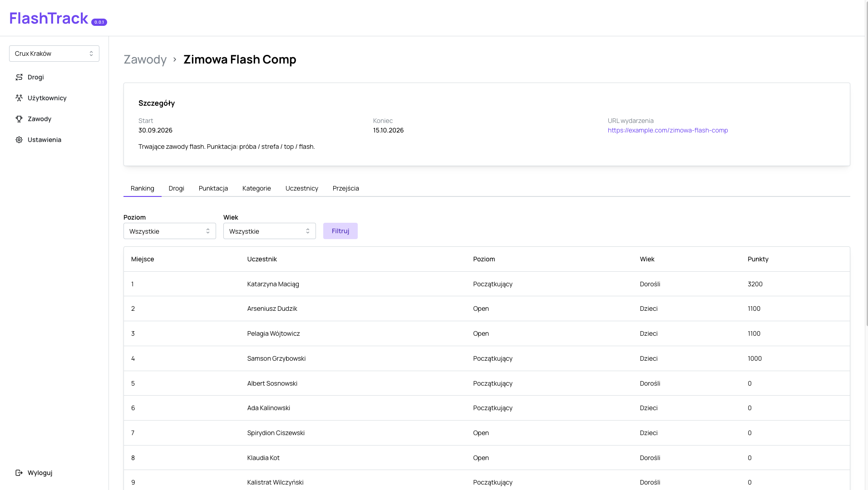The height and width of the screenshot is (490, 868).
Task: Select participant Katarzyna Maciąg
Action: click(x=273, y=284)
